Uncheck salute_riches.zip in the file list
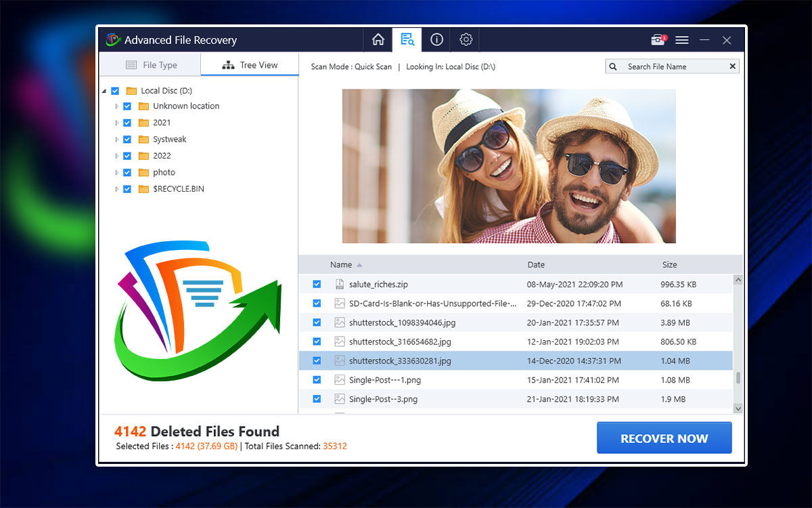This screenshot has width=812, height=508. pos(316,284)
